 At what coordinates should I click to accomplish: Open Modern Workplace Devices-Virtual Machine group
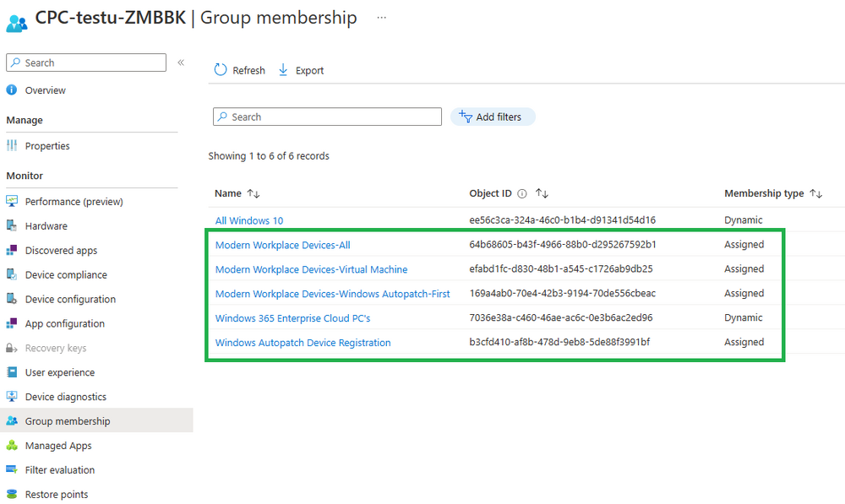pyautogui.click(x=311, y=269)
